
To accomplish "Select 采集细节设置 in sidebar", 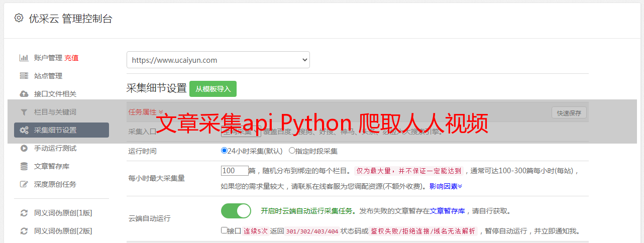I will pyautogui.click(x=61, y=130).
